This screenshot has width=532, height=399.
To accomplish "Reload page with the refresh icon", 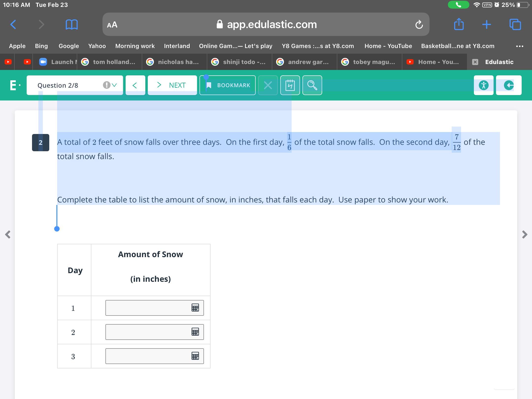I will 419,24.
